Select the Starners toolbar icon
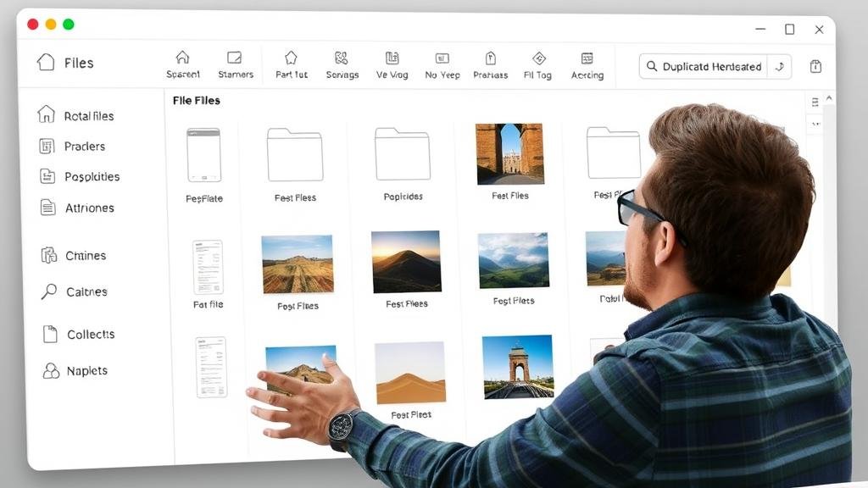868x488 pixels. [235, 58]
